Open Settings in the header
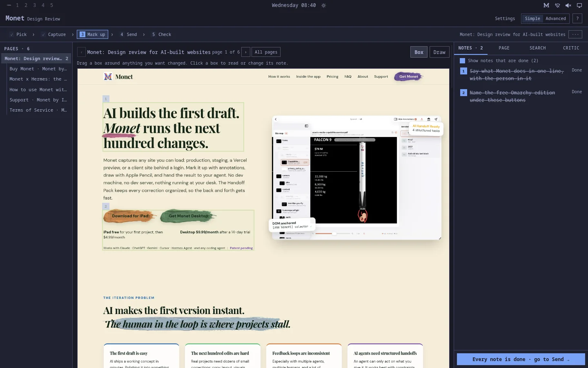Screen dimensions: 588x368 pyautogui.click(x=505, y=18)
